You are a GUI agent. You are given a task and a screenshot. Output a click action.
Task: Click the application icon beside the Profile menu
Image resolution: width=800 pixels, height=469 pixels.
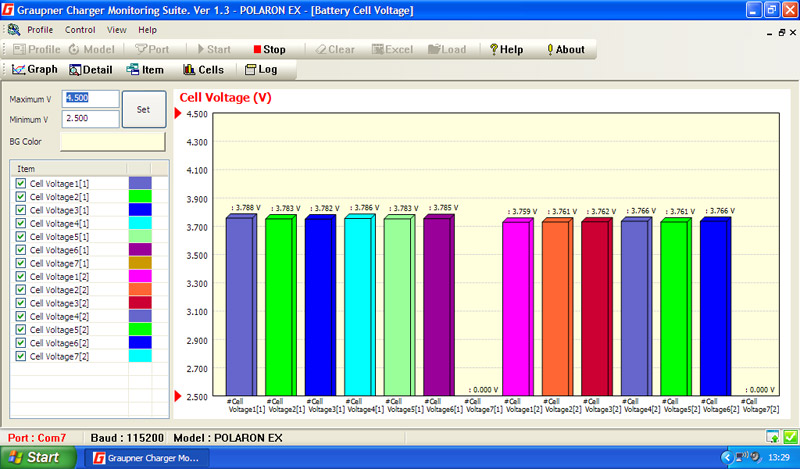coord(14,30)
